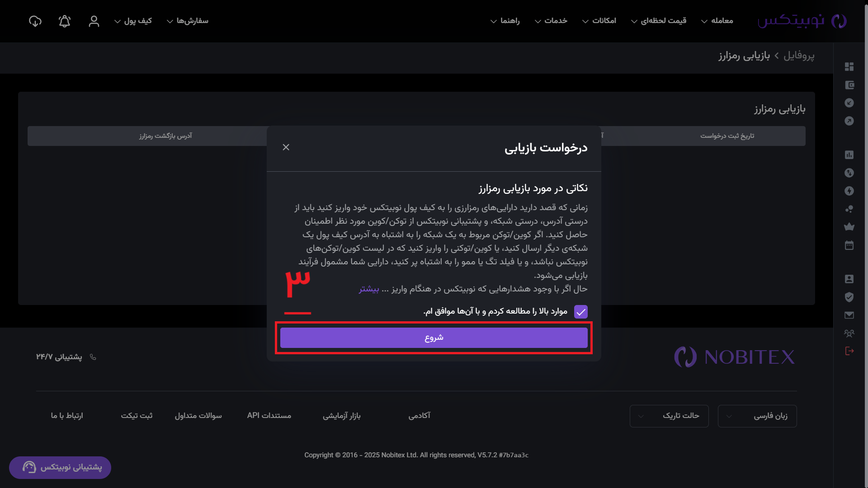Expand the سفارش‌ها dropdown

coord(188,21)
